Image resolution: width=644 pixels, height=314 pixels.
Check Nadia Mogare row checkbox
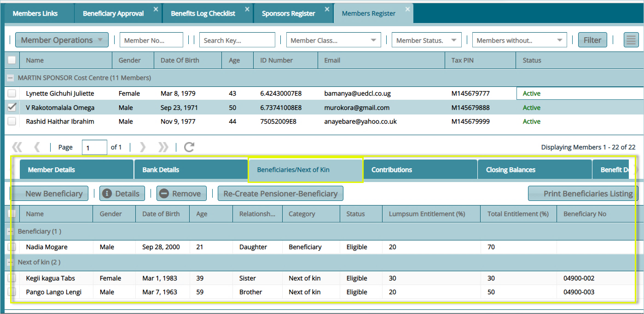(x=12, y=247)
